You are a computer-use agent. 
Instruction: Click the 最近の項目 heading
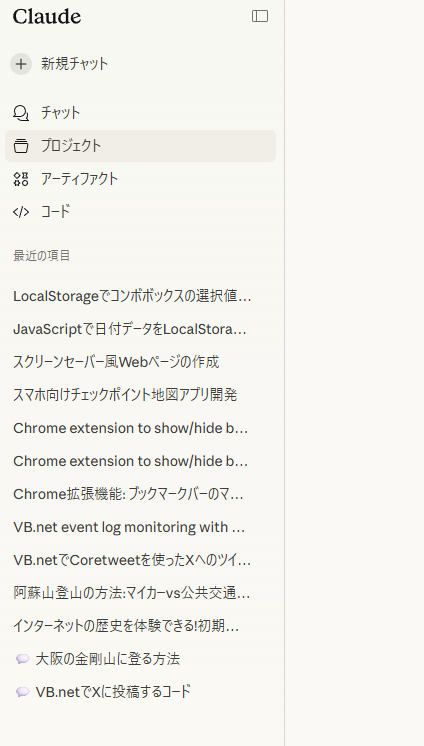[x=42, y=255]
